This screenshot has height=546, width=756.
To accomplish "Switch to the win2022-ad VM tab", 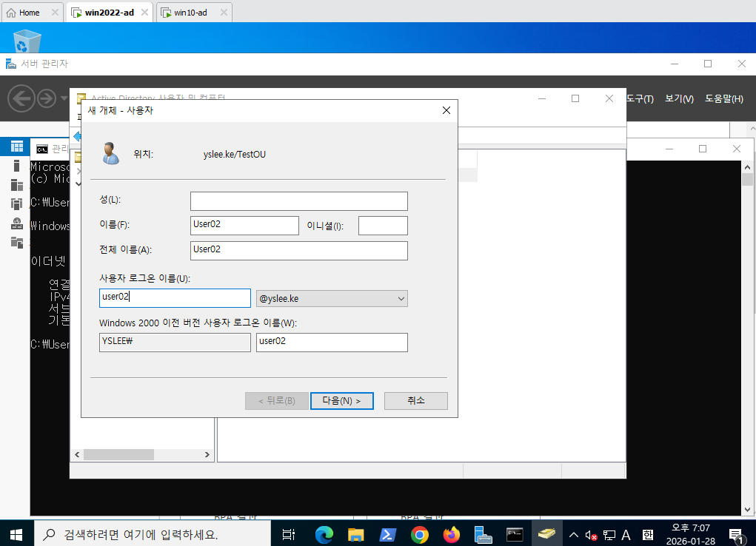I will pyautogui.click(x=109, y=13).
